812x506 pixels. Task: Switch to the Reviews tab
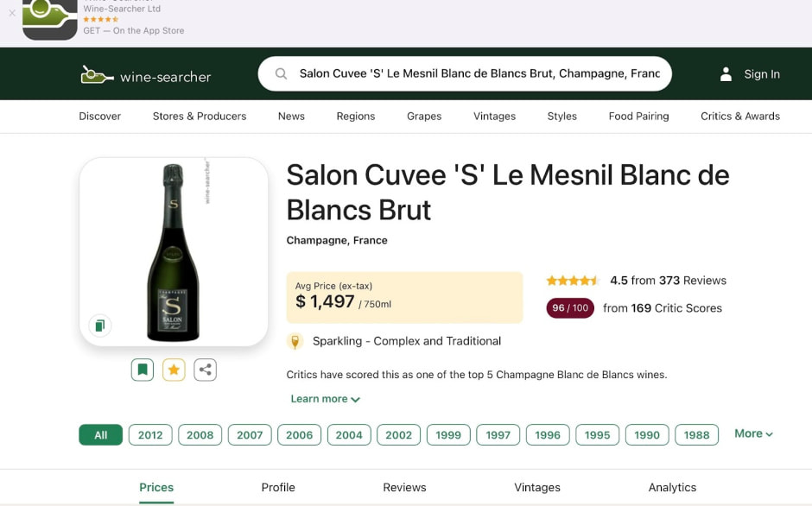(x=404, y=487)
